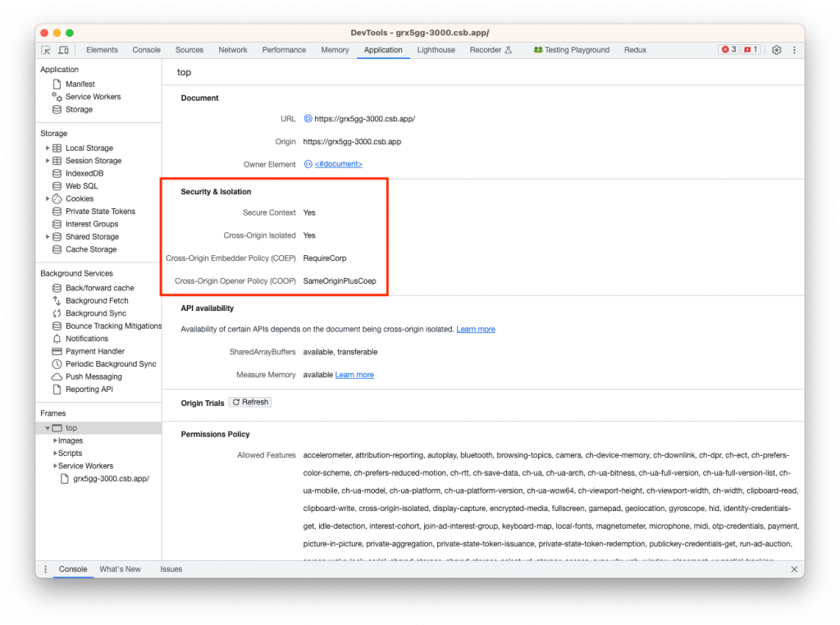Select the Issues drawer tab

[171, 569]
